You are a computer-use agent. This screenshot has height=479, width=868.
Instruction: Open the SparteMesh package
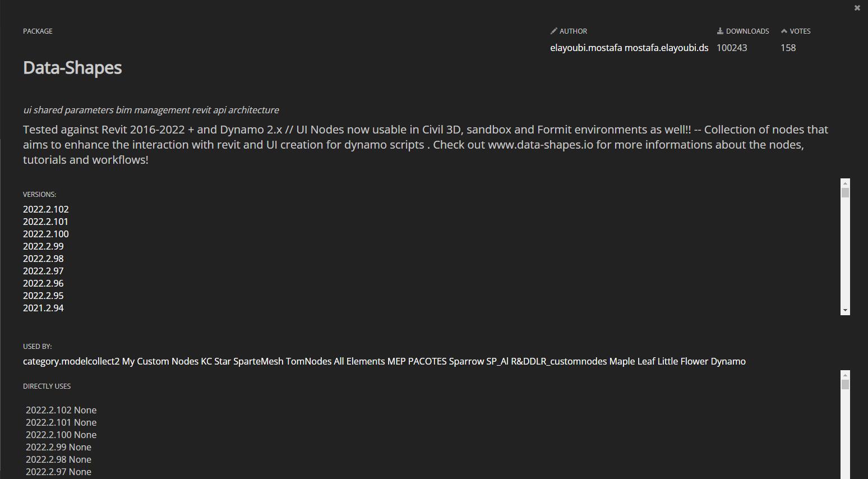point(258,361)
